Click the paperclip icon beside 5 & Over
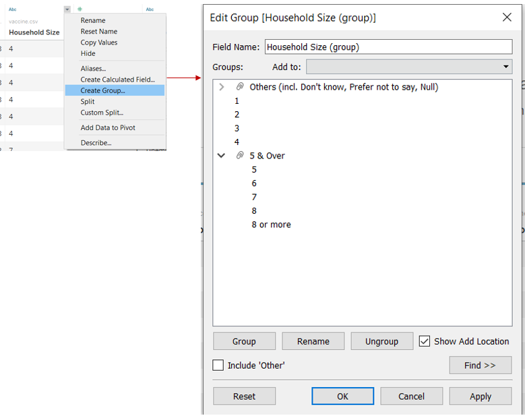The image size is (525, 420). (239, 156)
